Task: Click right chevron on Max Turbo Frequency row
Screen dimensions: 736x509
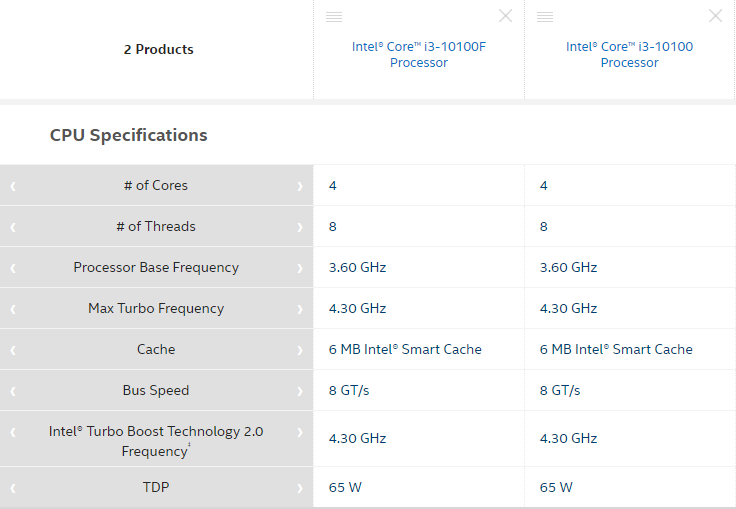Action: pyautogui.click(x=299, y=309)
